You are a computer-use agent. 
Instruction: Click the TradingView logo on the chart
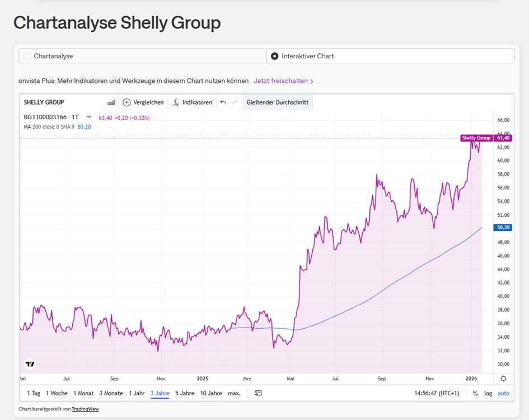30,364
